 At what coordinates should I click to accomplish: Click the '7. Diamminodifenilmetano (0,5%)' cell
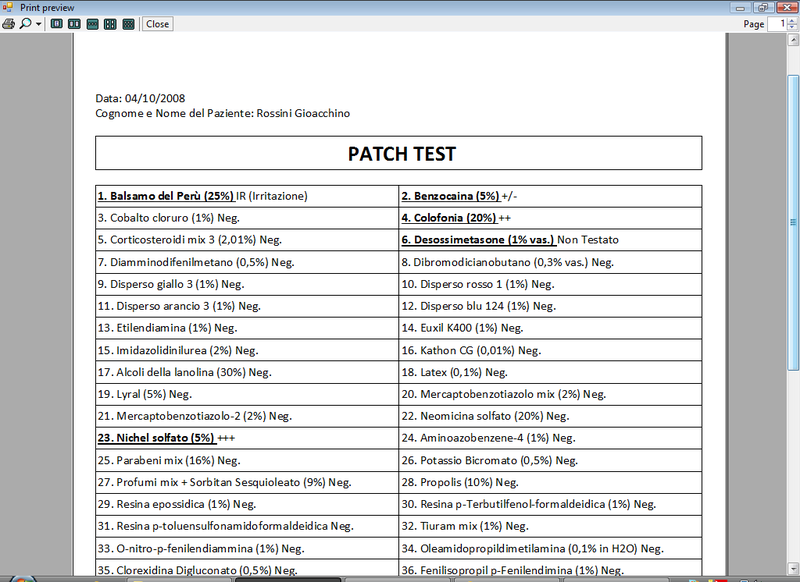click(x=247, y=262)
